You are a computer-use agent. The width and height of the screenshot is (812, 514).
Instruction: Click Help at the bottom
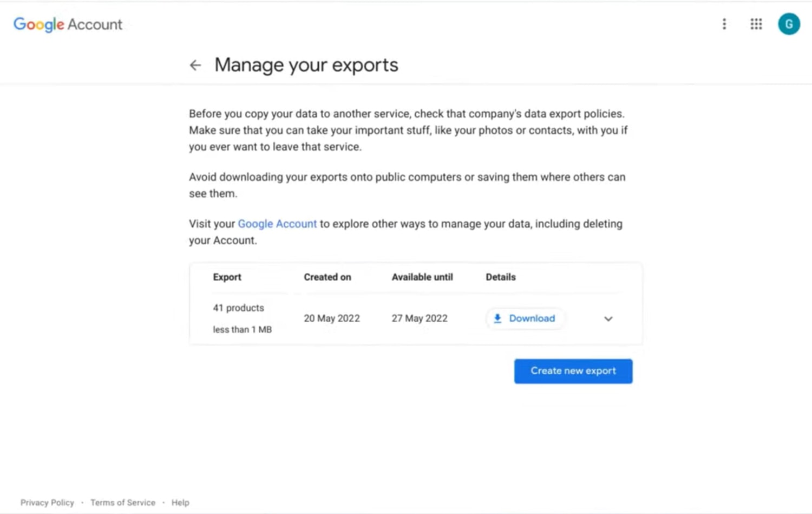pyautogui.click(x=180, y=502)
